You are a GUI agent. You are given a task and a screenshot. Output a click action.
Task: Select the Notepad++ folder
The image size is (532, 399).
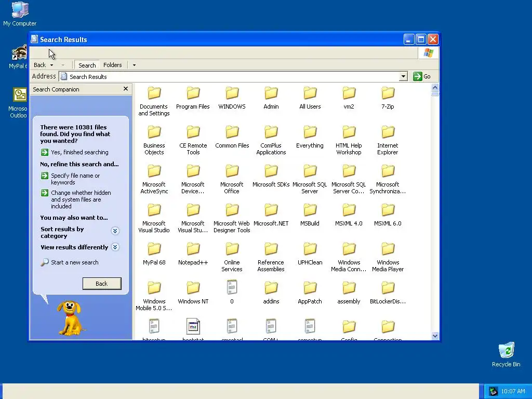(x=193, y=254)
